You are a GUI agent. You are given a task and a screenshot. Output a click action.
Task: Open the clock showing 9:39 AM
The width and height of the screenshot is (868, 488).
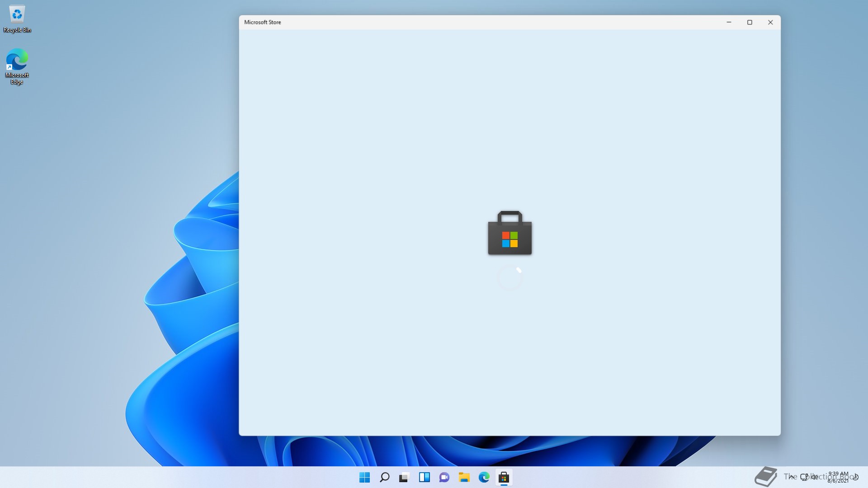tap(838, 477)
